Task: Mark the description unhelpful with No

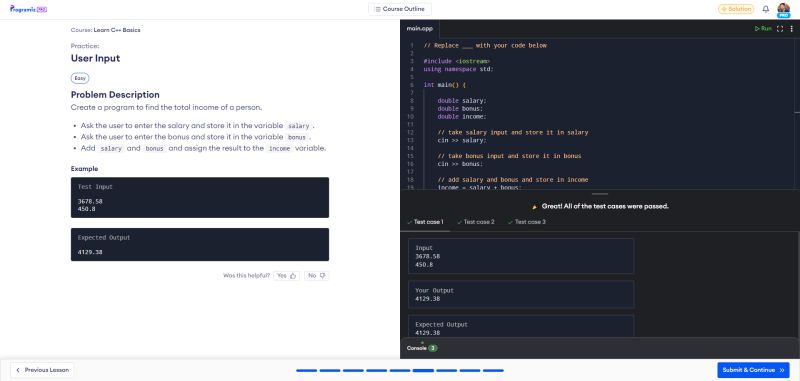Action: (316, 275)
